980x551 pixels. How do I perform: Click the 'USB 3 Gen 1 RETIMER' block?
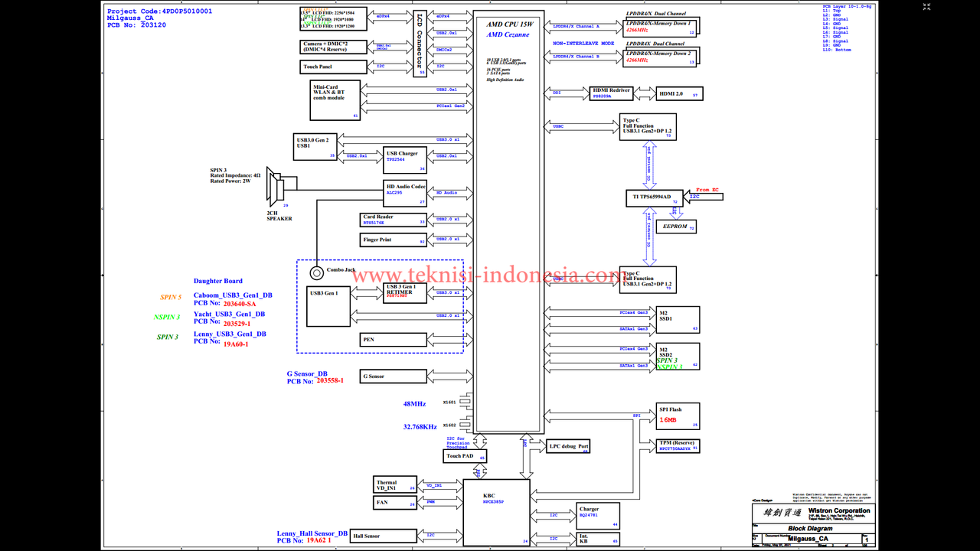tap(405, 293)
